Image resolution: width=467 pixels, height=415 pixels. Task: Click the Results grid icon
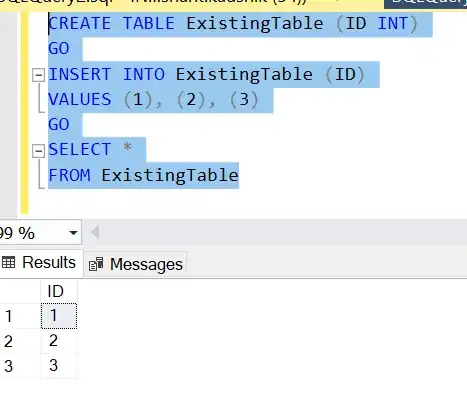coord(8,262)
